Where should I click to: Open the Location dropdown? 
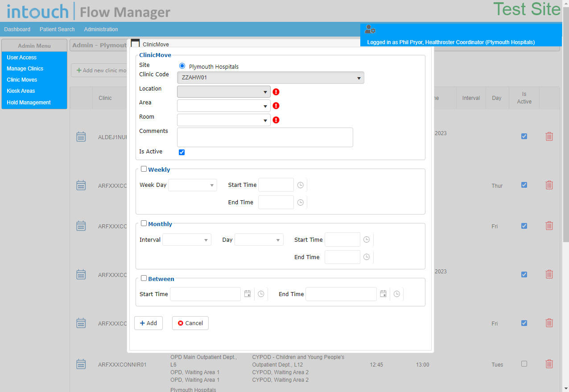(224, 92)
